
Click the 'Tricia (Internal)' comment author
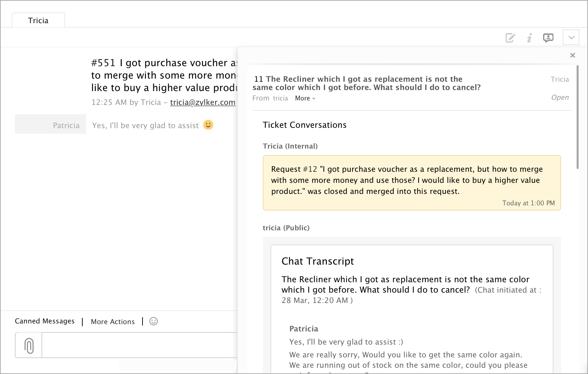pyautogui.click(x=290, y=146)
